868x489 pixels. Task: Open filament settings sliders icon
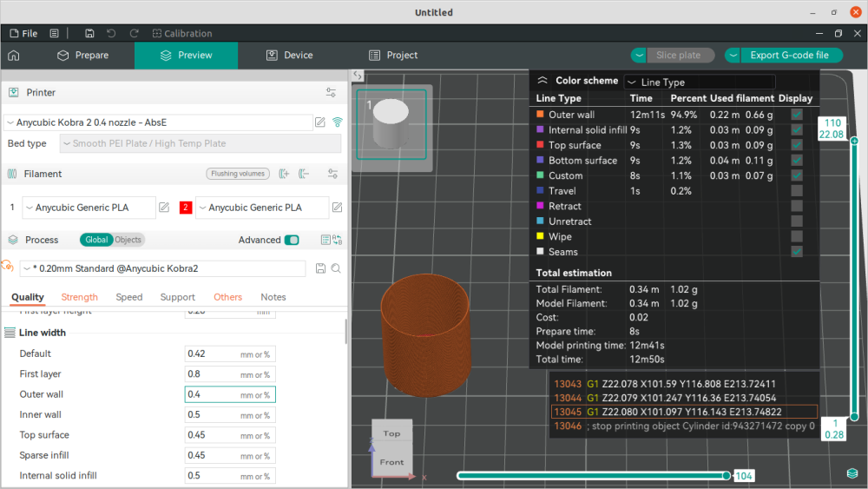(x=332, y=174)
